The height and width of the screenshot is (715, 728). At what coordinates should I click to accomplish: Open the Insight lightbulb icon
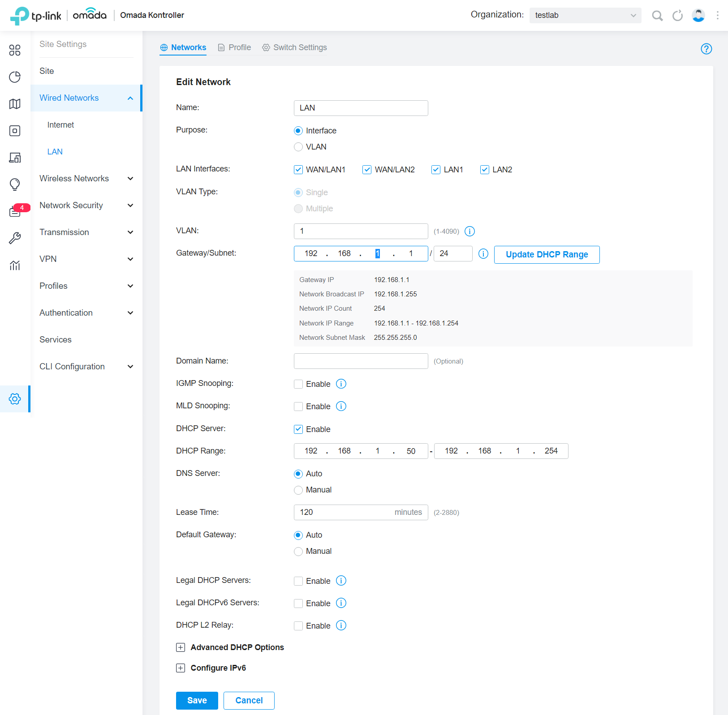tap(15, 184)
